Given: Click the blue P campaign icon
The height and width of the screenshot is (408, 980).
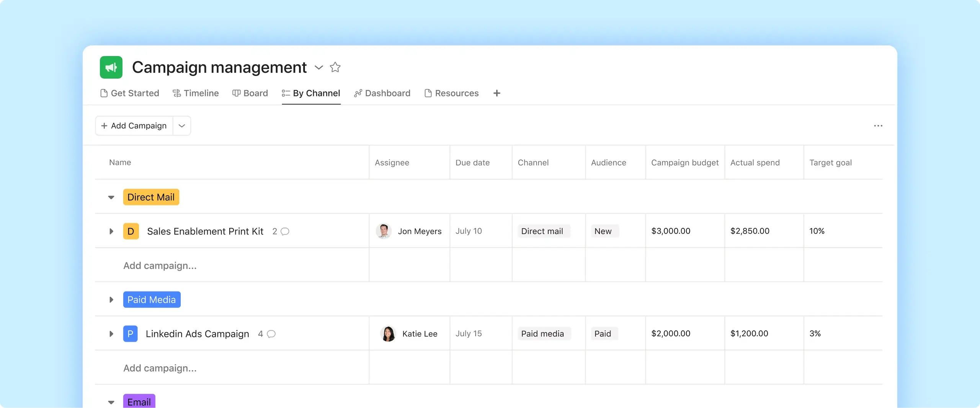Looking at the screenshot, I should [x=130, y=334].
